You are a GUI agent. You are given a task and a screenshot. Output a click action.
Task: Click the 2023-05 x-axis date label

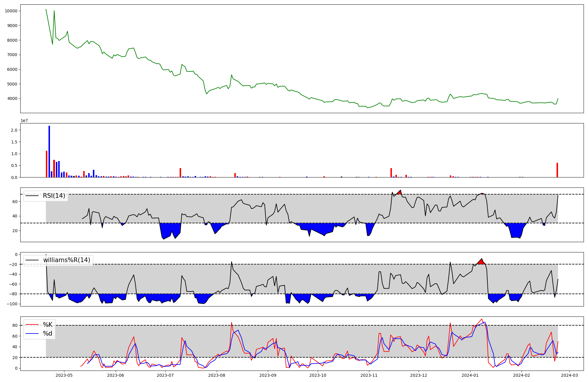(64, 375)
